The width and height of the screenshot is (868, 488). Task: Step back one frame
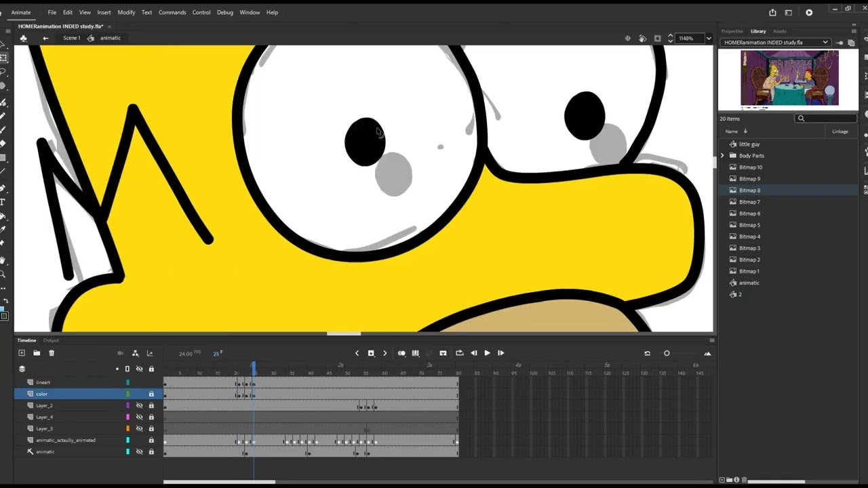click(x=474, y=353)
